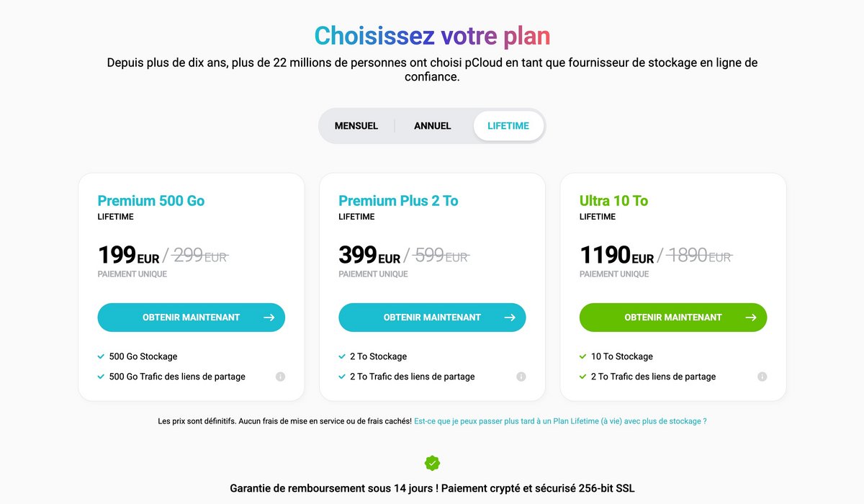Open the info tooltip on Ultra 10 To traffic
Viewport: 864px width, 504px height.
pos(762,376)
